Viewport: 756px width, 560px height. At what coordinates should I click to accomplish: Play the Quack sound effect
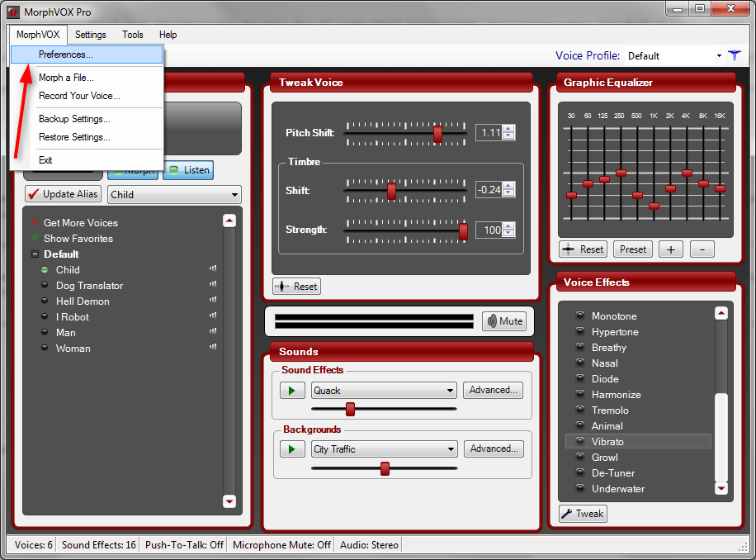click(x=292, y=390)
